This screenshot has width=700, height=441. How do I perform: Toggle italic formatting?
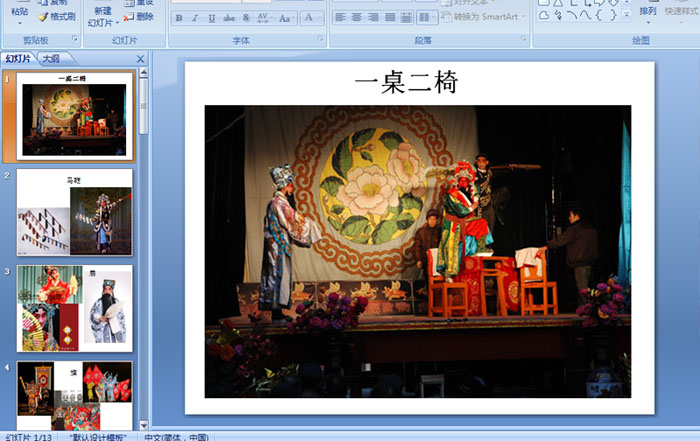(195, 18)
